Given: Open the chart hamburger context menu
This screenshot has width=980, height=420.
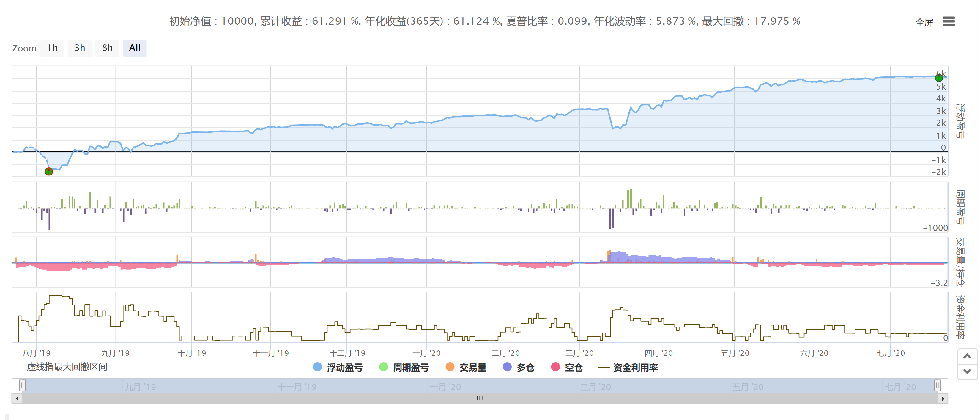Looking at the screenshot, I should (x=949, y=22).
